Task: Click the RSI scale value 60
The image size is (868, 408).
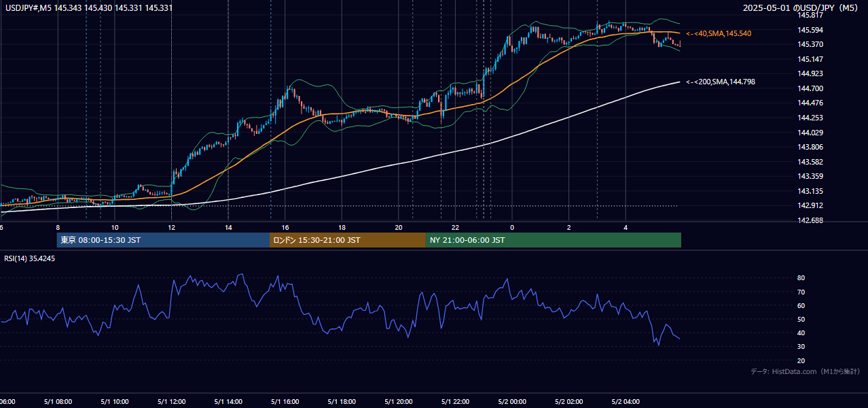Action: point(801,305)
